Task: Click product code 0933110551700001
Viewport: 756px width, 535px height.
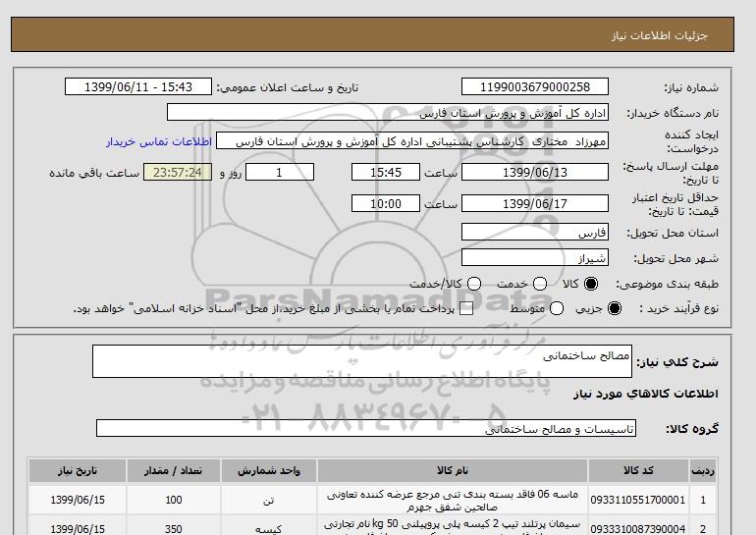Action: click(x=638, y=500)
